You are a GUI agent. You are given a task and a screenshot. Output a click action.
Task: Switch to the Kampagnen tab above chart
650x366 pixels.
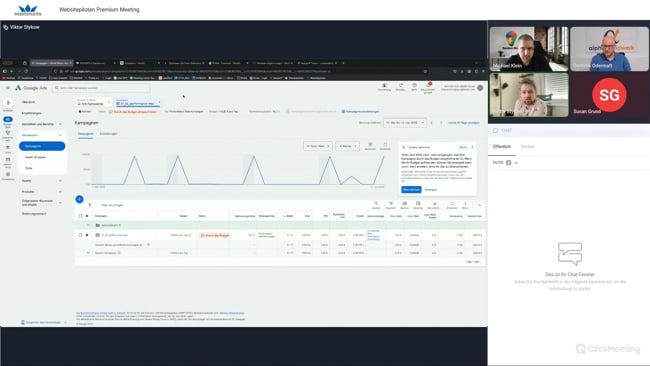coord(86,134)
